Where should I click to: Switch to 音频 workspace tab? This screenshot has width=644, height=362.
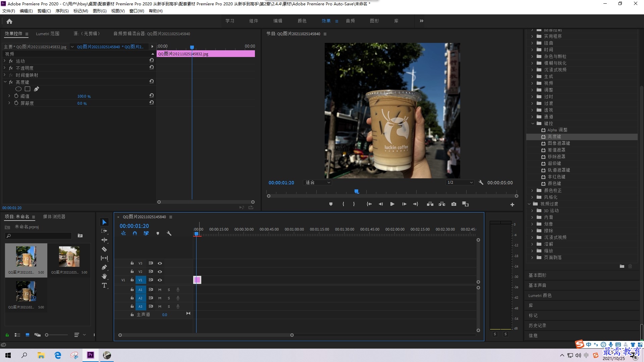[351, 21]
